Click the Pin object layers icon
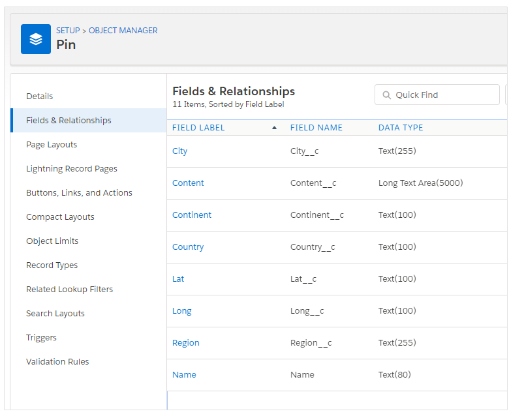This screenshot has height=420, width=524. pos(36,39)
